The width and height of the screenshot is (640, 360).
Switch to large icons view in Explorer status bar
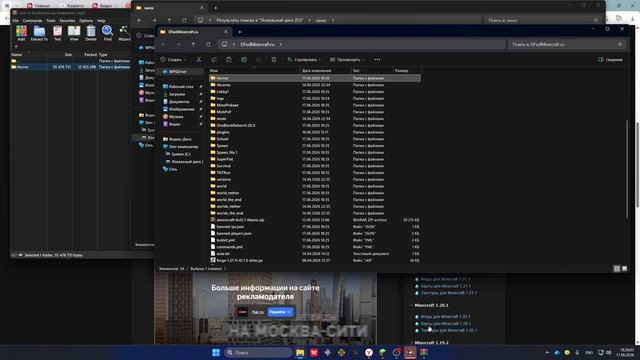tap(624, 269)
